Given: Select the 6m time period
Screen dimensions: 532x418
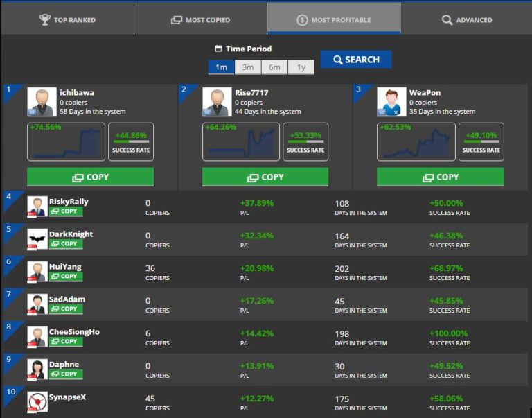Looking at the screenshot, I should (274, 67).
